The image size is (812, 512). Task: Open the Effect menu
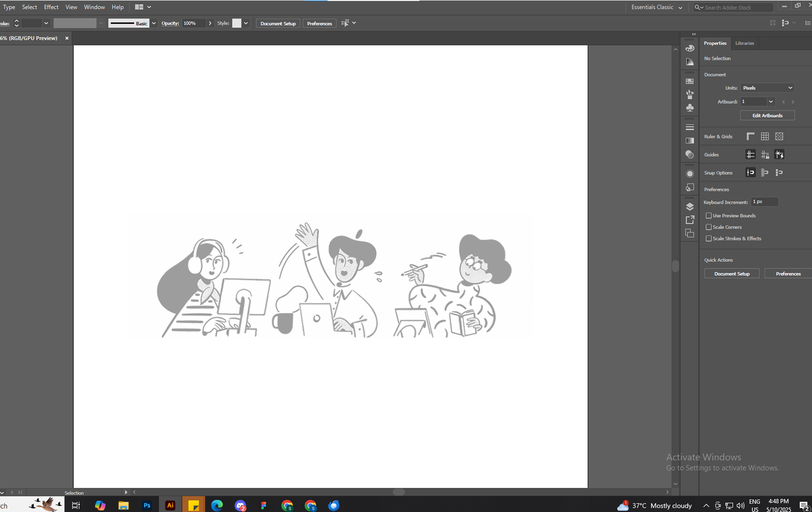(51, 7)
